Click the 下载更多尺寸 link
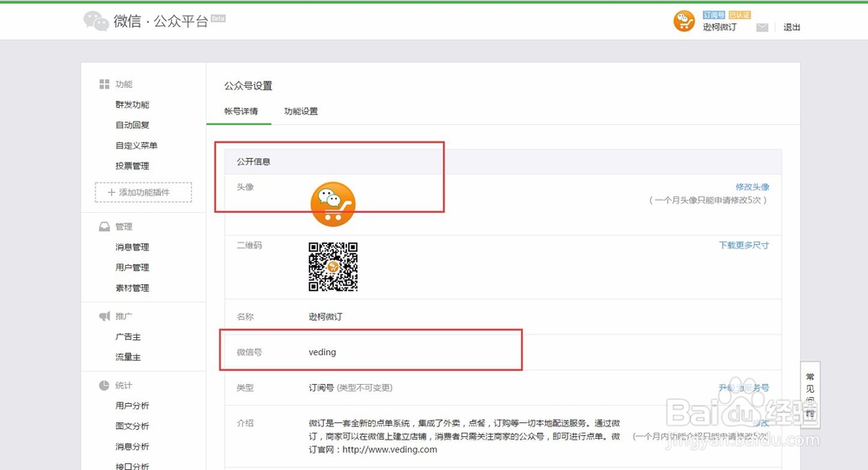 [744, 245]
